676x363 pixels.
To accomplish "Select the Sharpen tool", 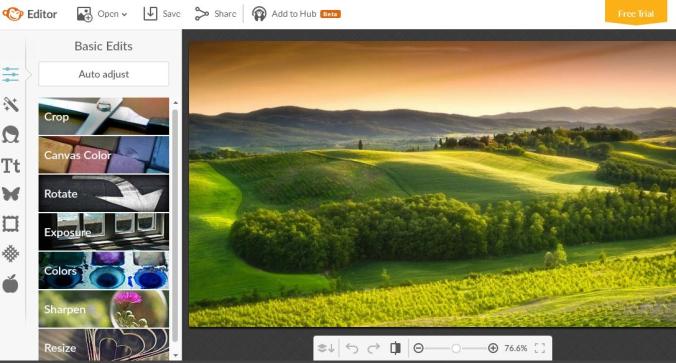I will tap(103, 309).
